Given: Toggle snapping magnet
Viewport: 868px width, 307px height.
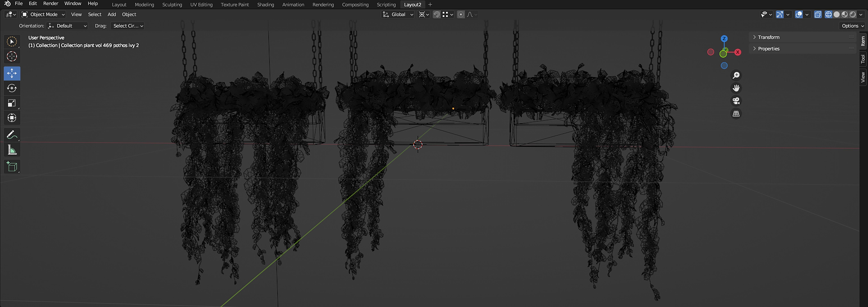Looking at the screenshot, I should [x=436, y=15].
